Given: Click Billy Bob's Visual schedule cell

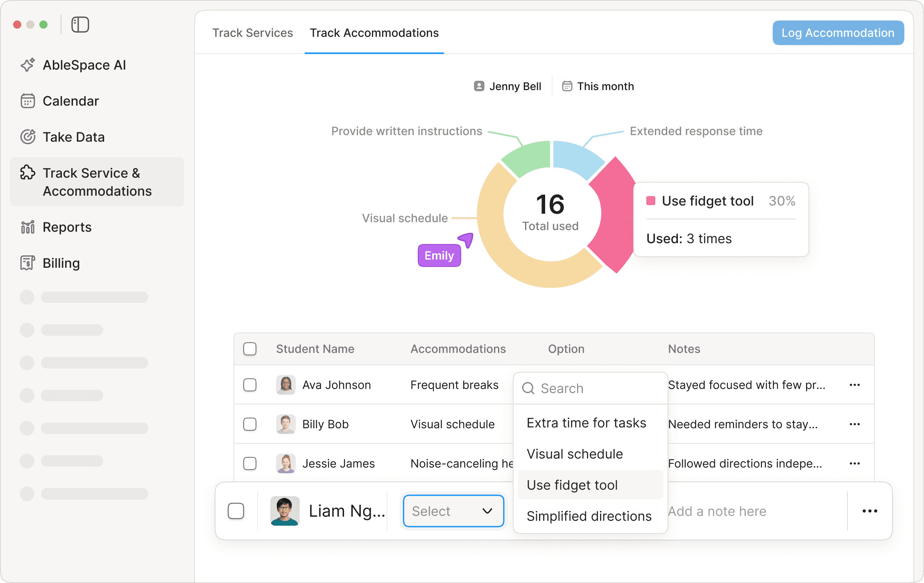Looking at the screenshot, I should [453, 424].
